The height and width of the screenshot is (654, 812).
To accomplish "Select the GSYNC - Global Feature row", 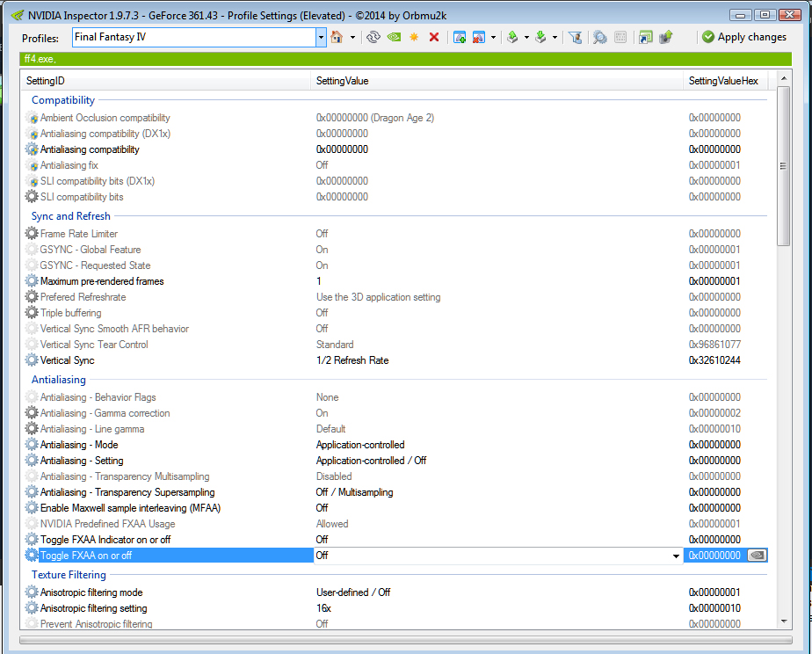I will pyautogui.click(x=395, y=250).
